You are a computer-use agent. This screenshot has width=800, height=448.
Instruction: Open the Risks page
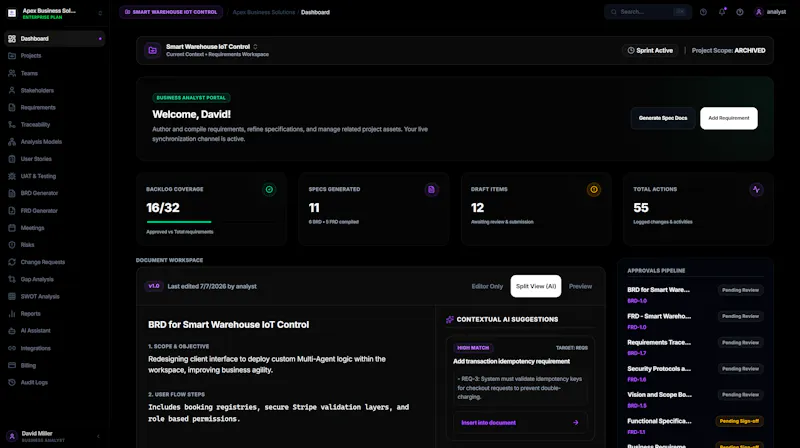tap(54, 245)
